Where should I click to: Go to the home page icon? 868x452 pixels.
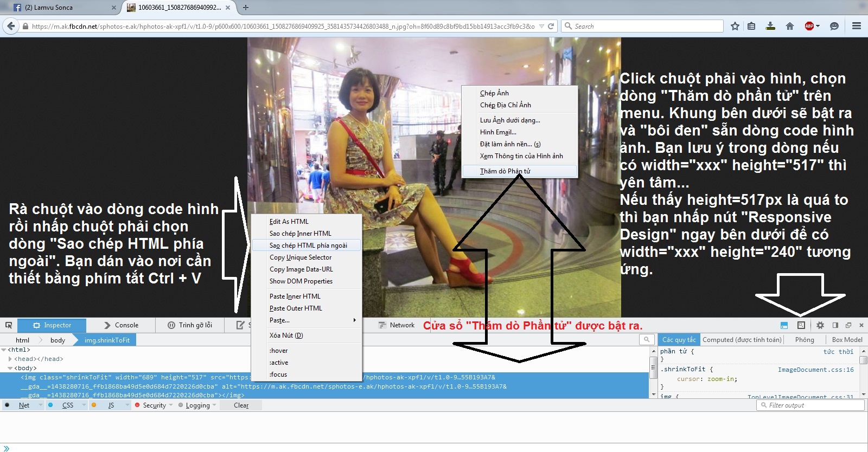pos(790,26)
